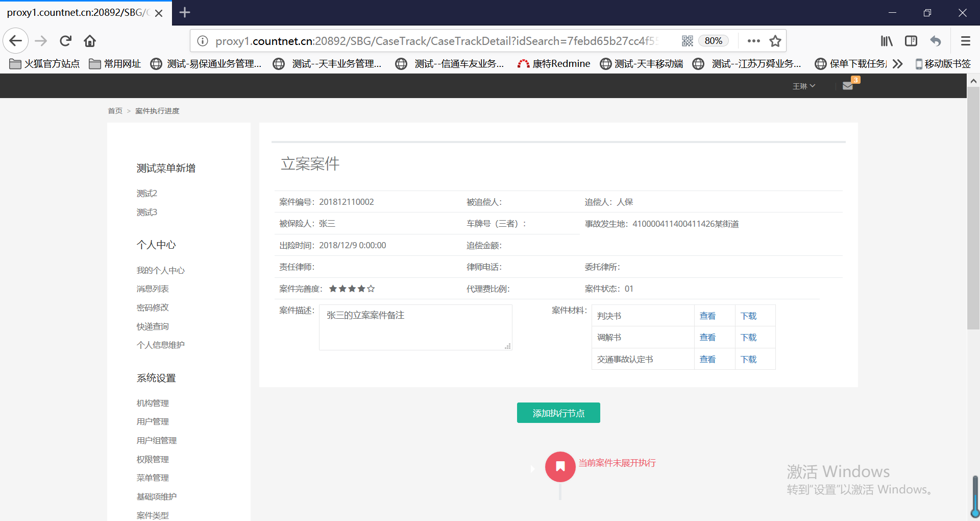Open the hamburger application menu

coord(965,41)
